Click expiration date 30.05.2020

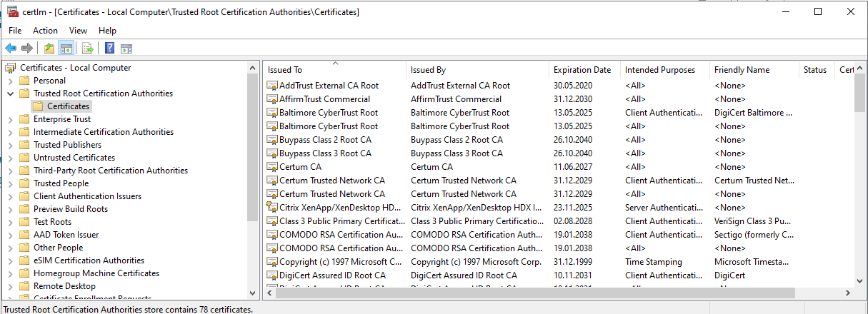point(573,86)
